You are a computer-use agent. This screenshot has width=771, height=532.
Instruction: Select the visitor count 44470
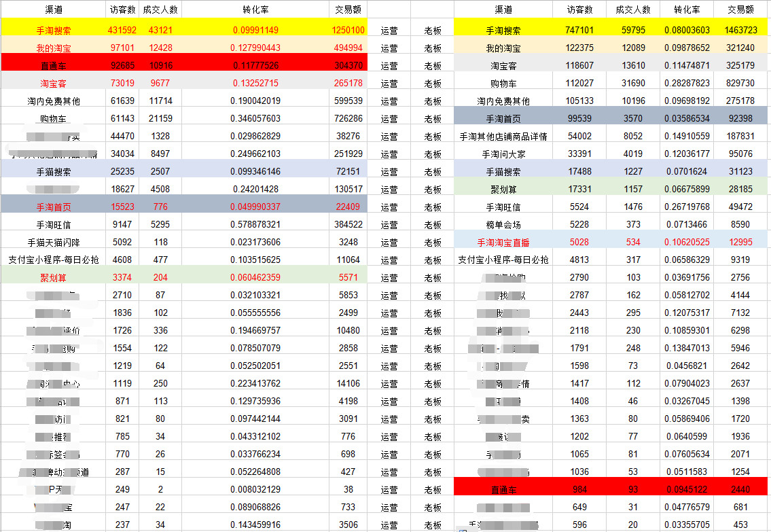(x=122, y=136)
